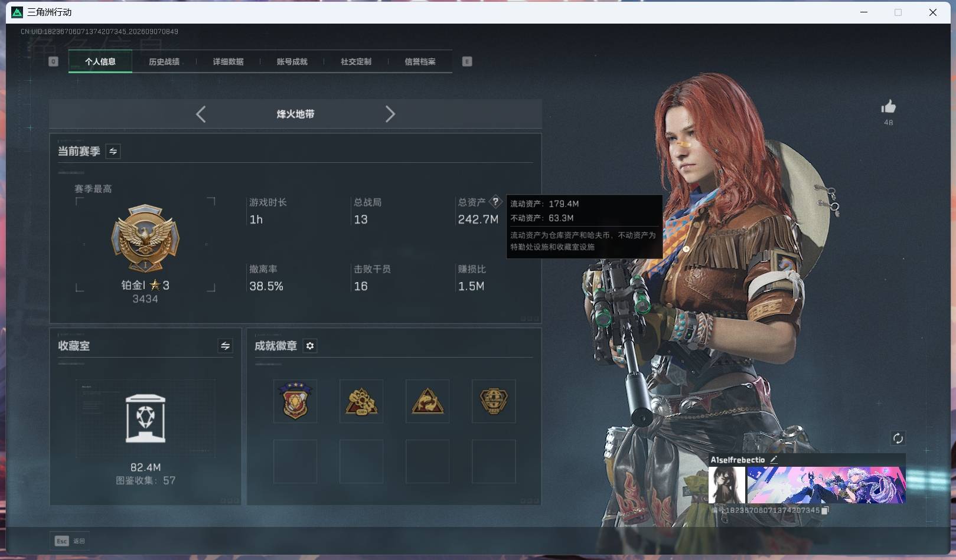Click the 1.5M 赚损比 value
The image size is (956, 560).
click(x=471, y=286)
